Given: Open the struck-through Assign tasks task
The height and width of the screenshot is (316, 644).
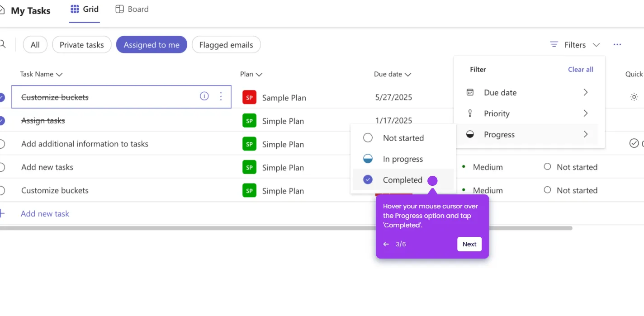Looking at the screenshot, I should pos(43,121).
